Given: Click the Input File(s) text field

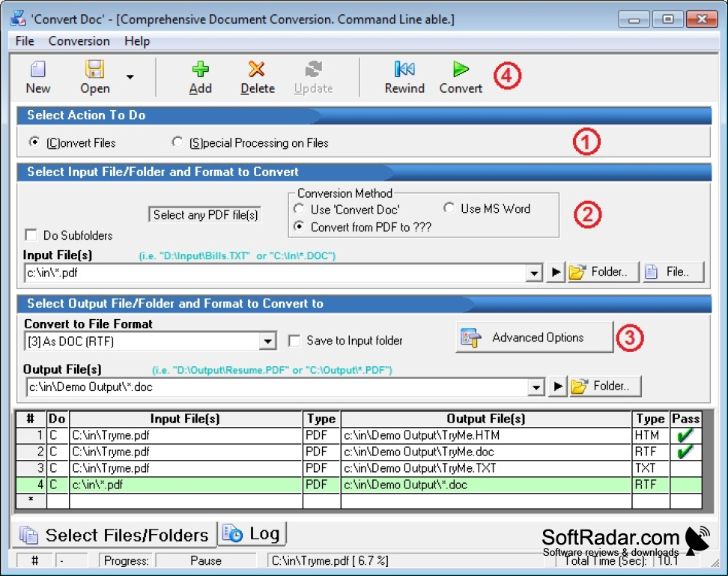Looking at the screenshot, I should click(x=276, y=273).
